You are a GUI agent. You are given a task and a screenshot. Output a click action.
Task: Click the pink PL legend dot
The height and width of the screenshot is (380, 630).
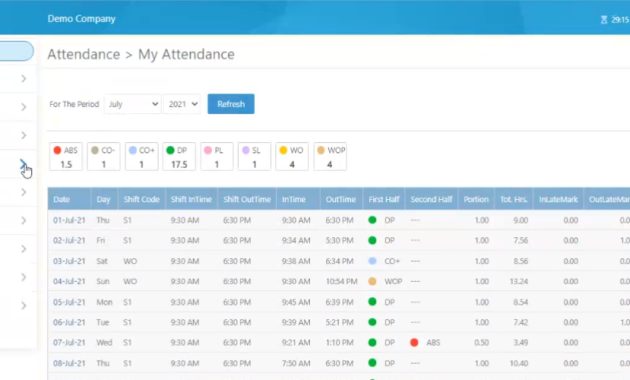pos(208,150)
